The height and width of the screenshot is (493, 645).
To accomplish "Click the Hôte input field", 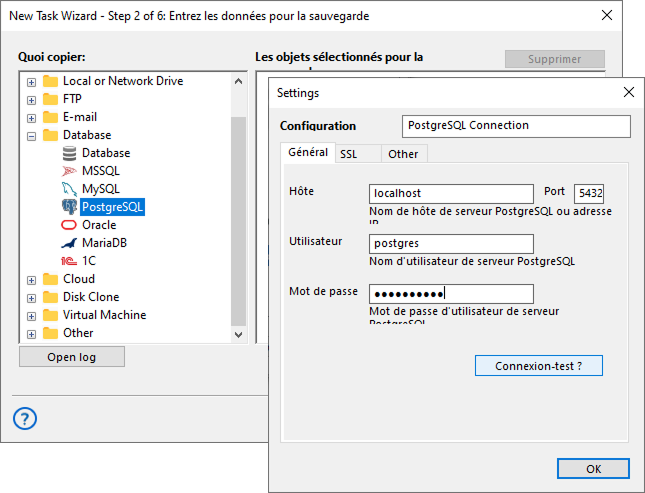I will point(451,194).
